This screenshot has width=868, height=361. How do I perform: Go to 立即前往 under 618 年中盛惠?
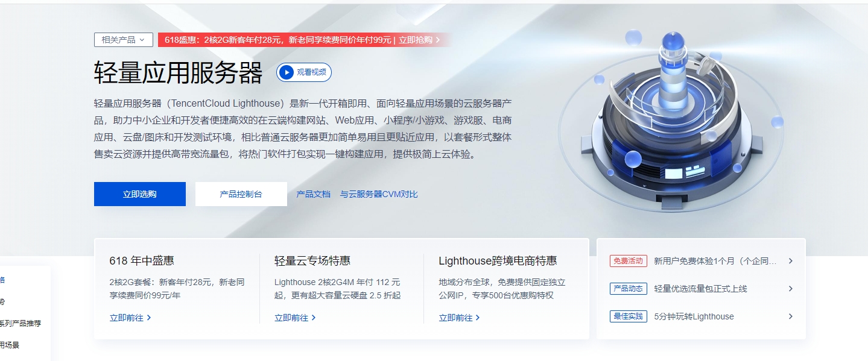(x=130, y=318)
